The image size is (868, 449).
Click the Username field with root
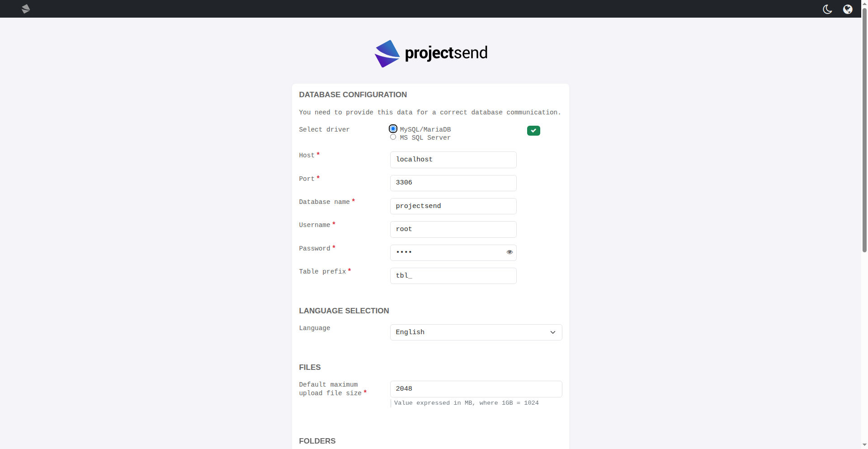(x=453, y=229)
